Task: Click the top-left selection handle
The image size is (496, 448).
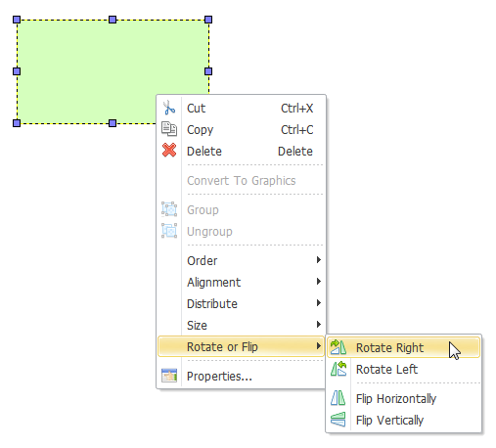Action: pyautogui.click(x=17, y=20)
